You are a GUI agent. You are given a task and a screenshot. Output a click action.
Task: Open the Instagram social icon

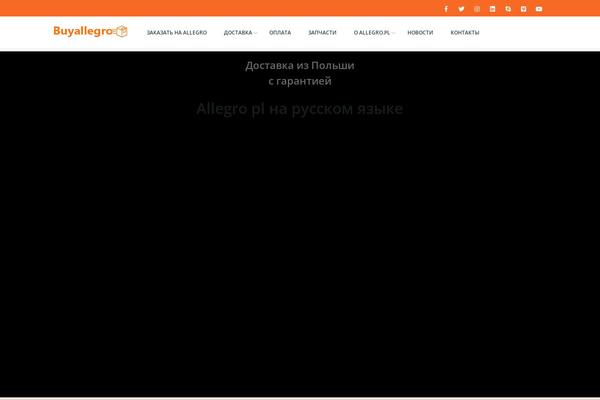[x=477, y=9]
